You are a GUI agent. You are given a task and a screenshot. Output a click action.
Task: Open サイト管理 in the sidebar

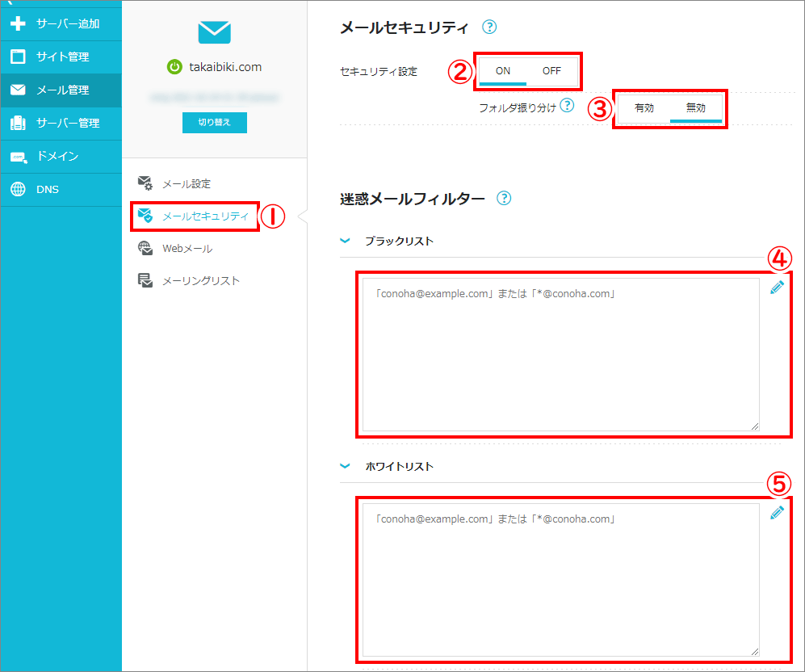pyautogui.click(x=61, y=57)
